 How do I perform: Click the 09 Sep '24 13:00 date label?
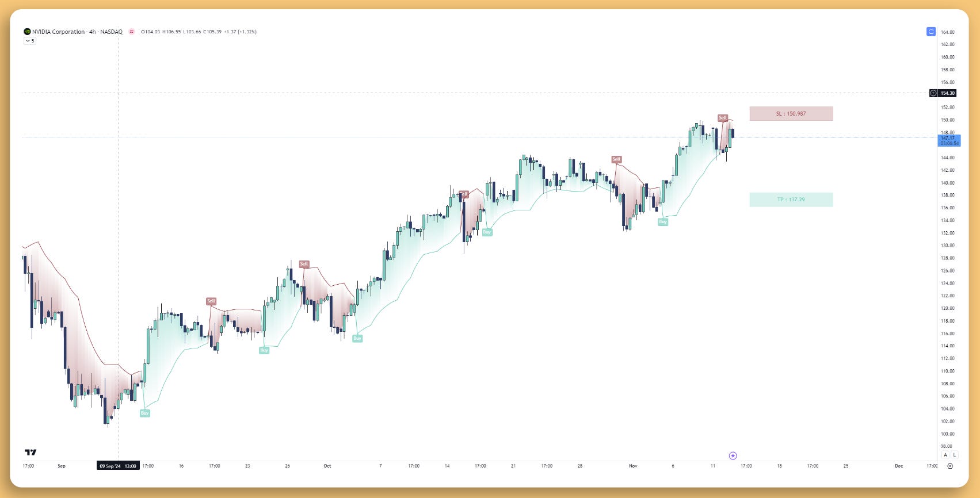(118, 466)
